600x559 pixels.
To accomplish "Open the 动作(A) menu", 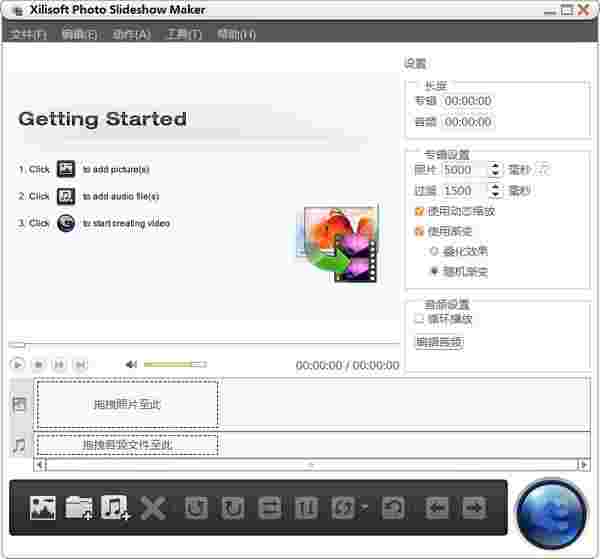I will tap(131, 34).
